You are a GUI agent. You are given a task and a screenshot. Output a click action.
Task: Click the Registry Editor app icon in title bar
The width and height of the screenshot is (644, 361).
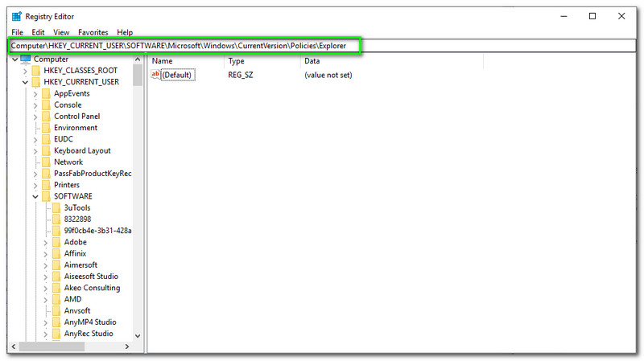pyautogui.click(x=16, y=16)
